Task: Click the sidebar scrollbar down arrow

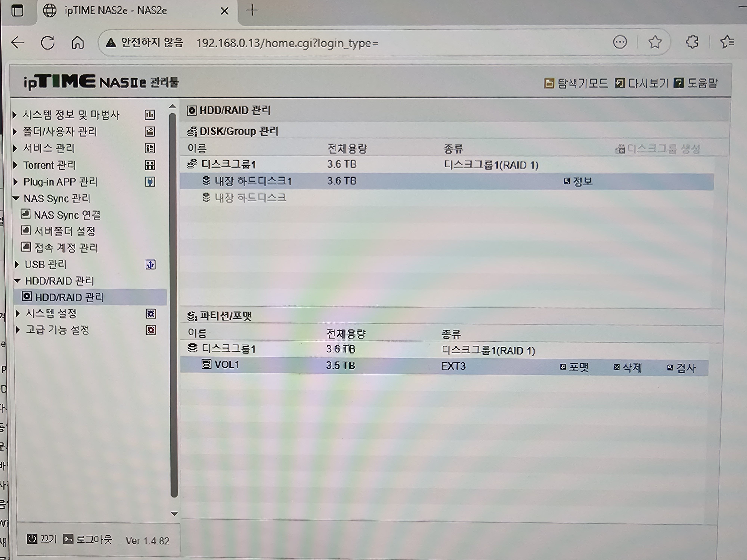Action: coord(174,514)
